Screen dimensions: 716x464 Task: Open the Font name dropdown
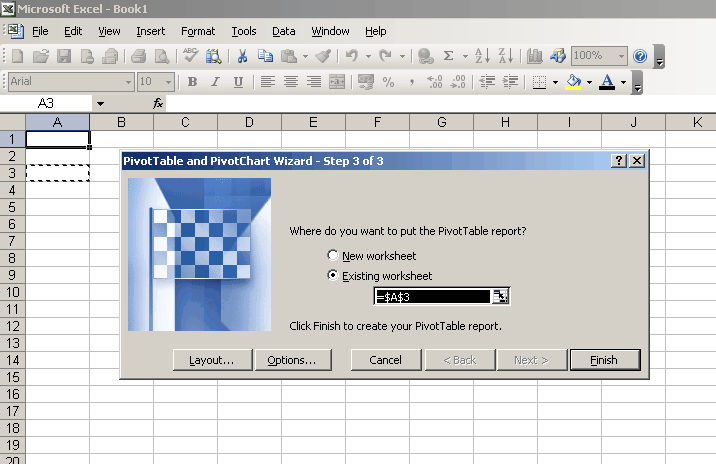pos(128,82)
